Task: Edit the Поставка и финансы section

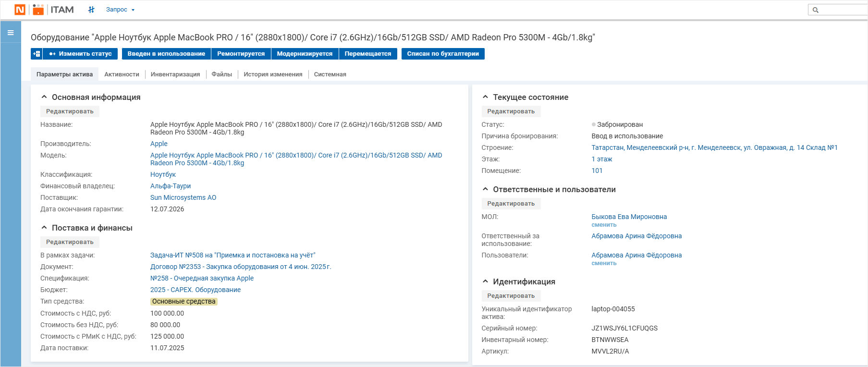Action: 70,242
